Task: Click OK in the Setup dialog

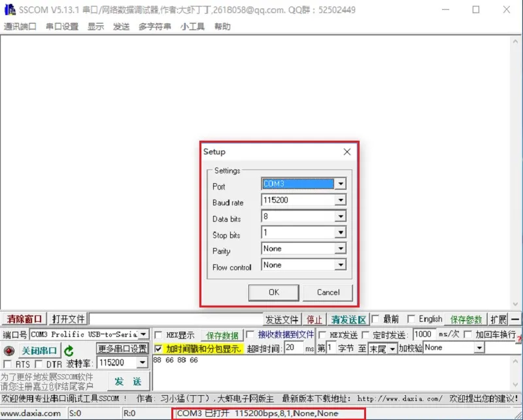Action: 274,292
